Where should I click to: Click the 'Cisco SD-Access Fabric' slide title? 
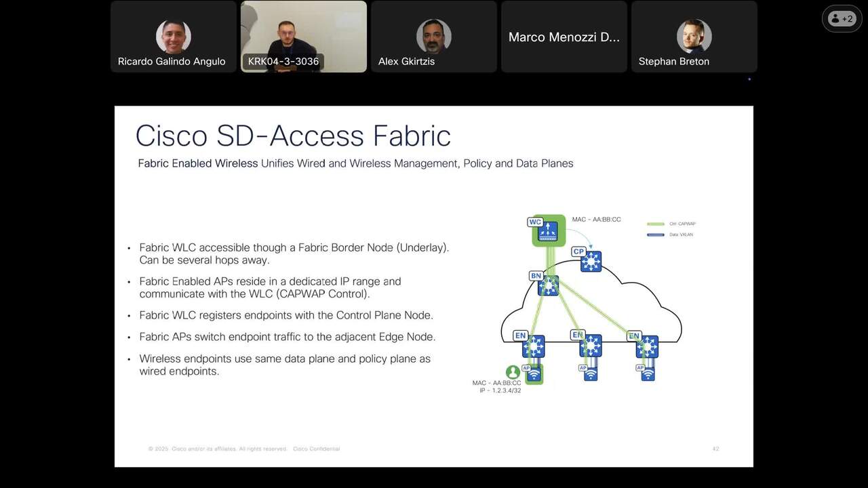point(293,136)
